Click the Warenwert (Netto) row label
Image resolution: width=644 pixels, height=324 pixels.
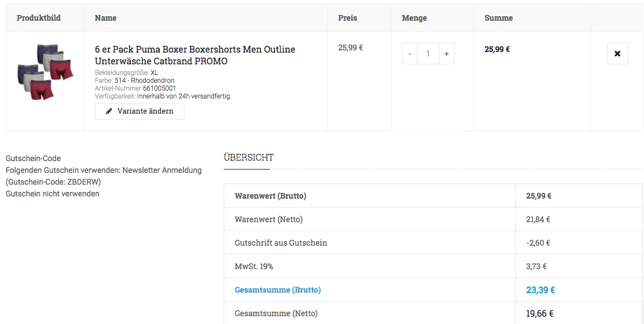268,219
